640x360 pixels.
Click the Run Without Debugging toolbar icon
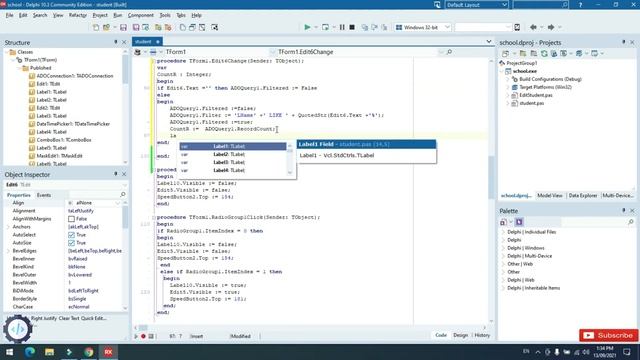(325, 27)
